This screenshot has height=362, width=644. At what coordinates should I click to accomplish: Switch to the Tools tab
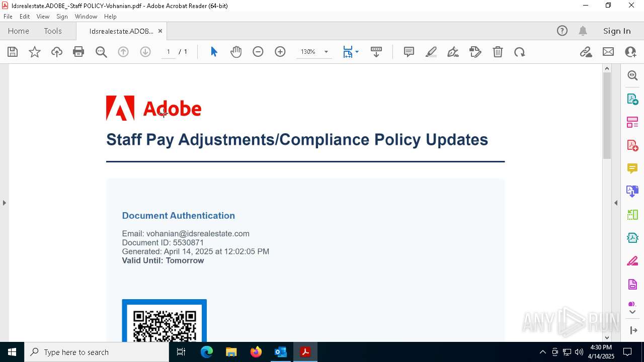[53, 31]
